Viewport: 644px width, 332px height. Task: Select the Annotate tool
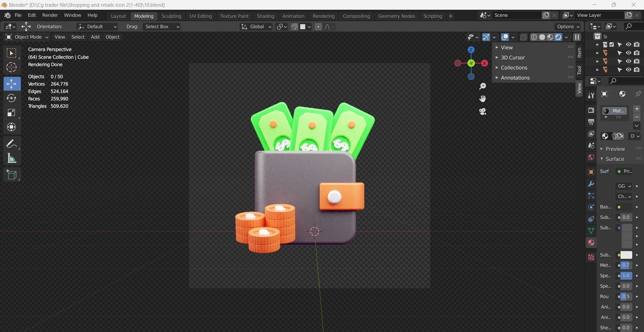point(11,144)
